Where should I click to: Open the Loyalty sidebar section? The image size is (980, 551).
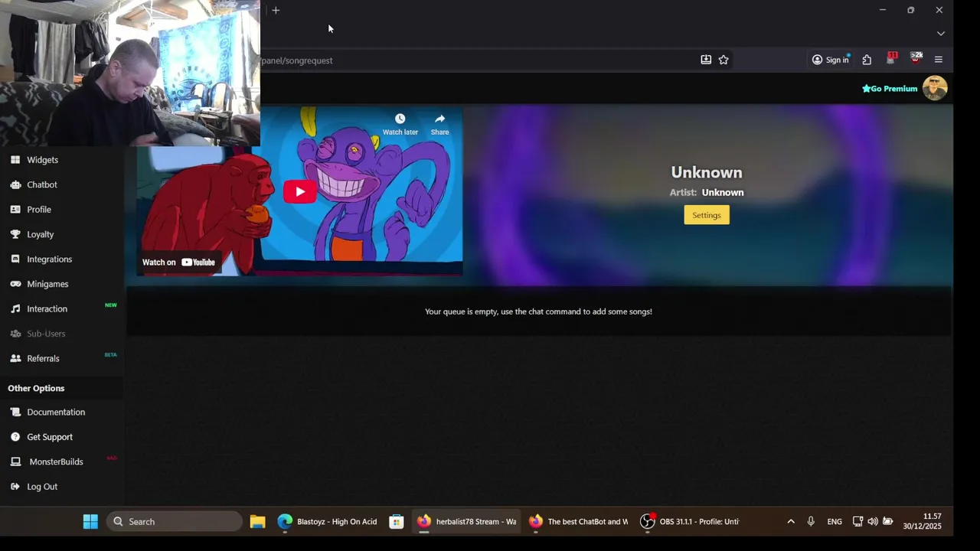[41, 234]
